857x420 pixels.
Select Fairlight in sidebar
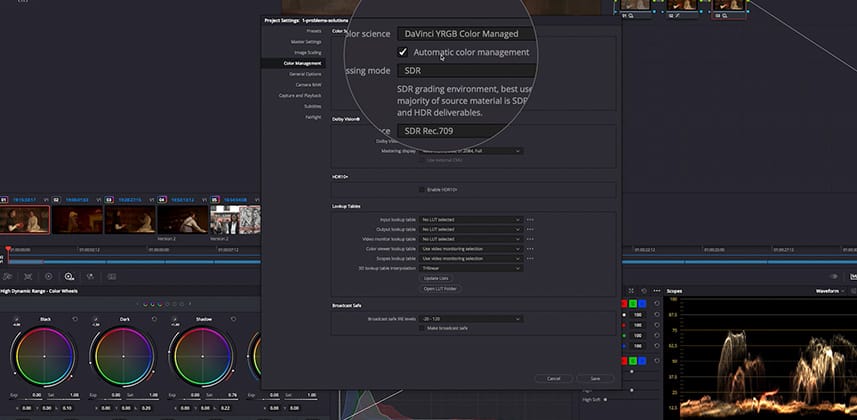[x=313, y=117]
